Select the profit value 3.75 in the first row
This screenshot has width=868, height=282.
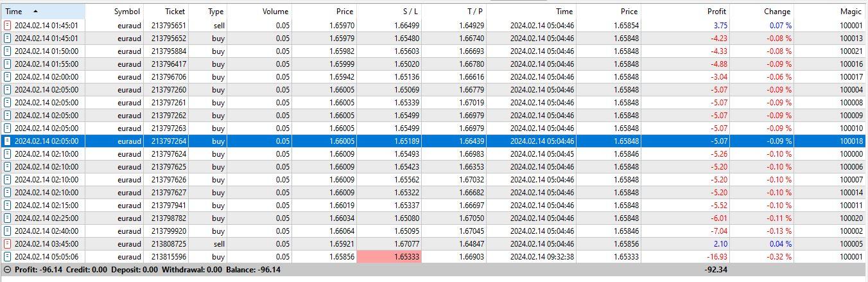[x=720, y=26]
